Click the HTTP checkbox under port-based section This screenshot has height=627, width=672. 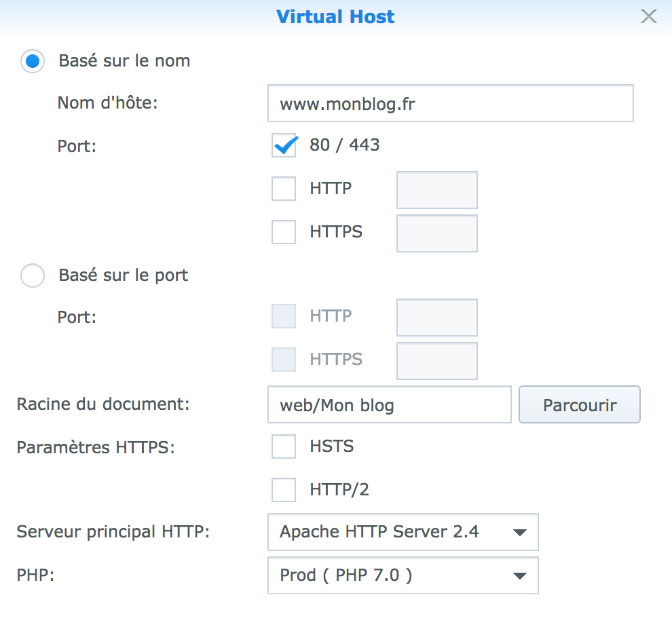click(x=284, y=316)
